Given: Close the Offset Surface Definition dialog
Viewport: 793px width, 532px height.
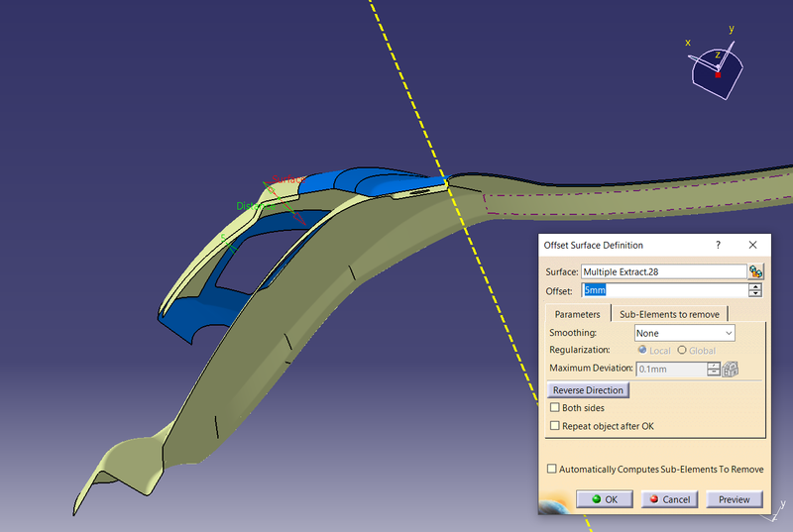Looking at the screenshot, I should point(752,245).
